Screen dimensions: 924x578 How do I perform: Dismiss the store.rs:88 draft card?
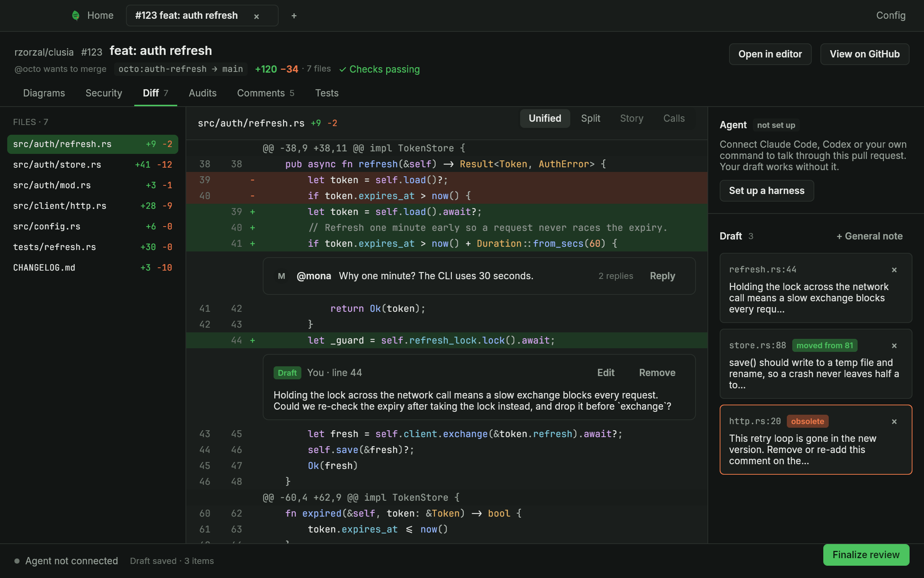pos(894,346)
